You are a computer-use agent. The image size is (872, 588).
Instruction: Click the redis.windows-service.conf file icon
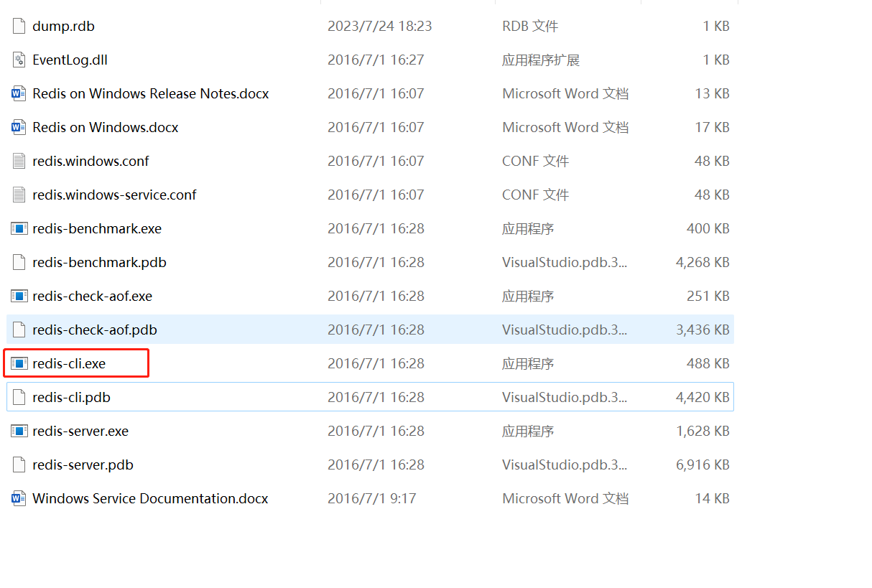19,195
